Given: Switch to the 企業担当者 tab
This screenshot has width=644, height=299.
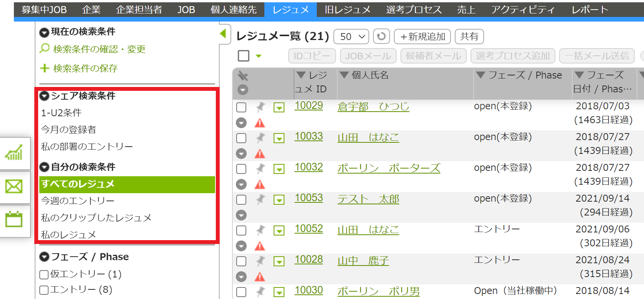Looking at the screenshot, I should 139,10.
